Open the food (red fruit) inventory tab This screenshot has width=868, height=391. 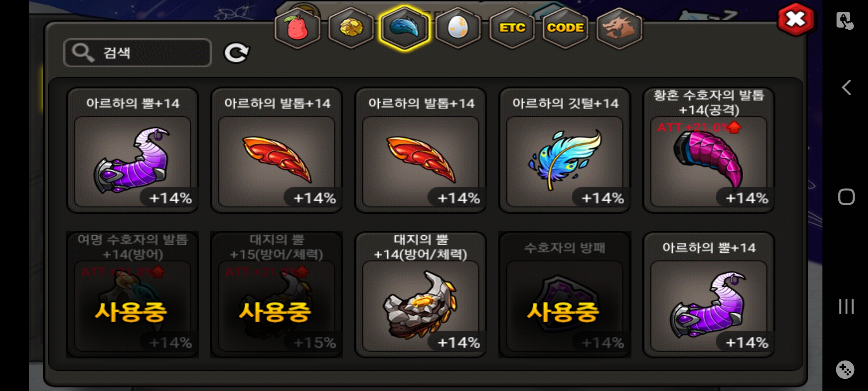pyautogui.click(x=297, y=28)
